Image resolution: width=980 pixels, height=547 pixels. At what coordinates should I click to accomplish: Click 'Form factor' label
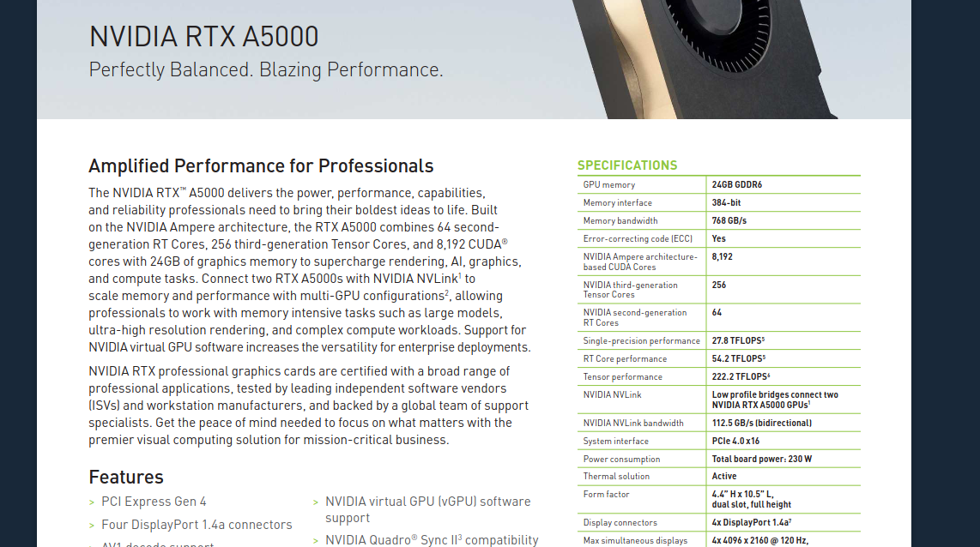pyautogui.click(x=606, y=495)
